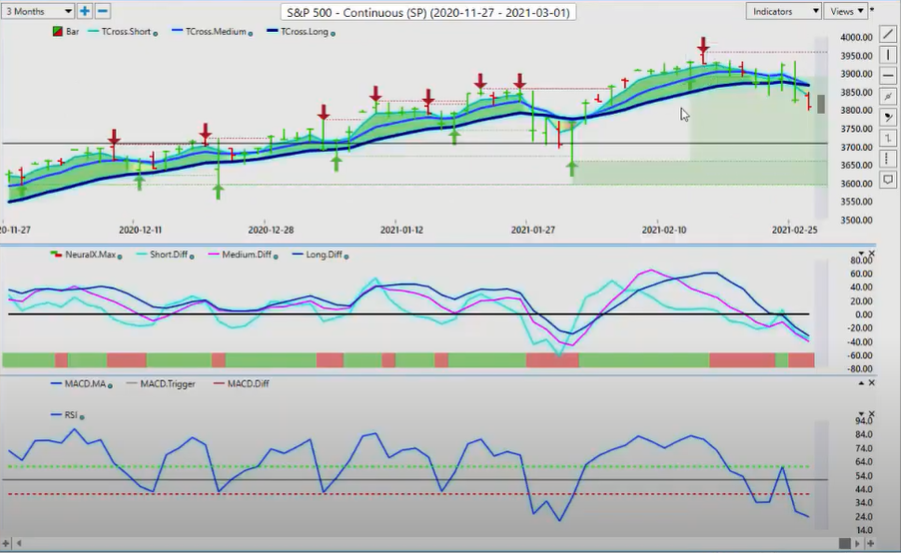Screen dimensions: 901x553
Task: Close the RSI indicator panel
Action: (872, 414)
